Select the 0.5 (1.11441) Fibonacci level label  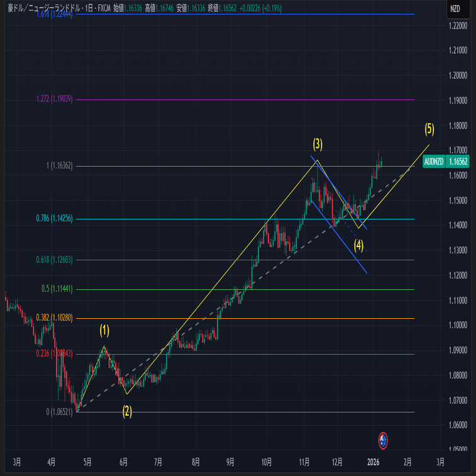[57, 289]
